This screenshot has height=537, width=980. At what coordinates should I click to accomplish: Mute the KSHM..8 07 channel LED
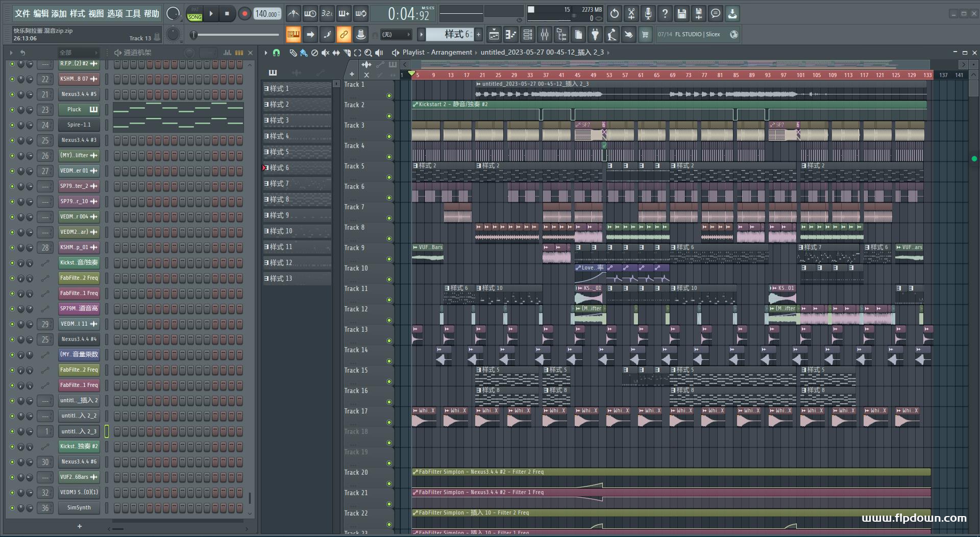12,79
